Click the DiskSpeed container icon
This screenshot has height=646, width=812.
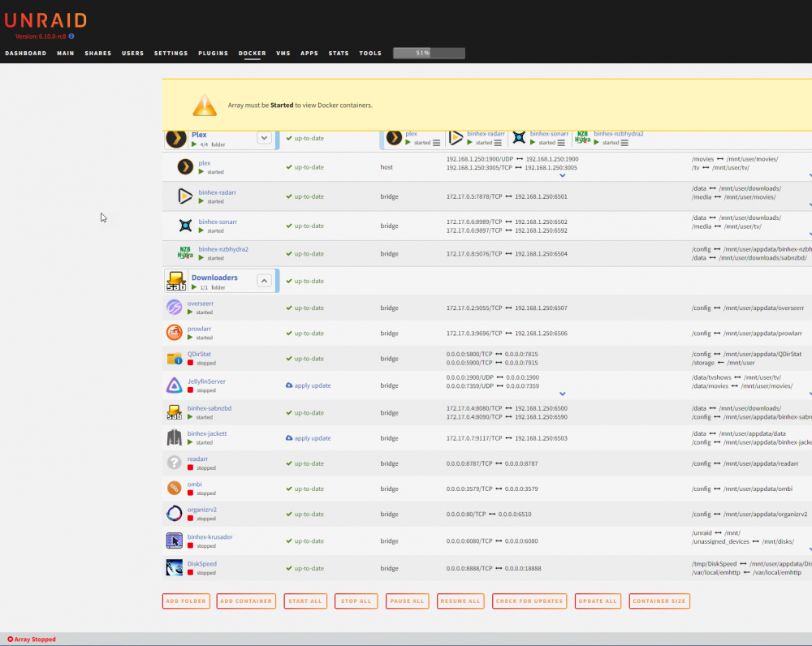pos(174,567)
